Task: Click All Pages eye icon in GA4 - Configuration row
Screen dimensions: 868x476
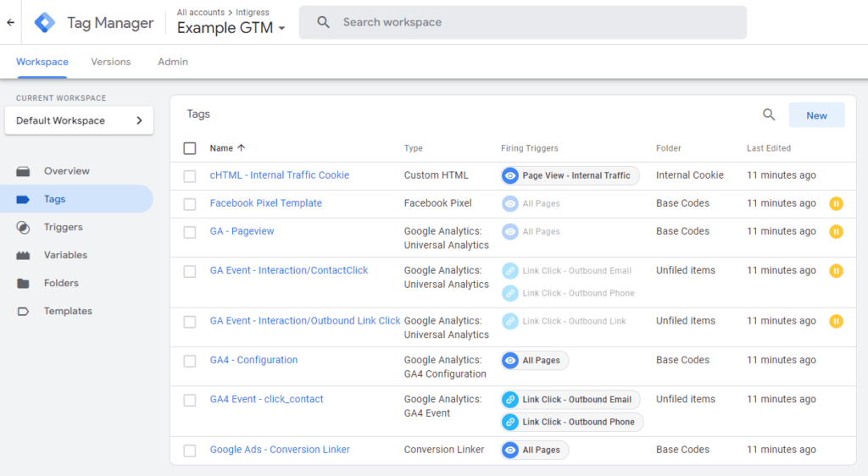Action: tap(509, 361)
